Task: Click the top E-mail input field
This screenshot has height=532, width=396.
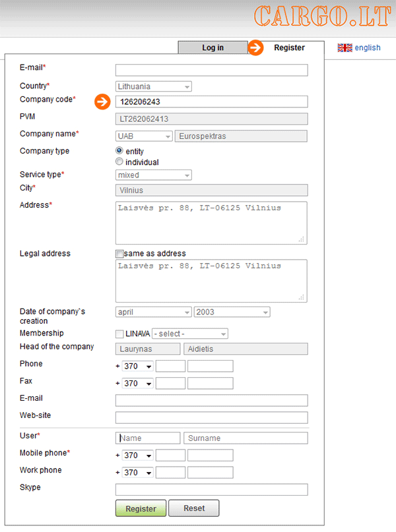Action: click(211, 71)
